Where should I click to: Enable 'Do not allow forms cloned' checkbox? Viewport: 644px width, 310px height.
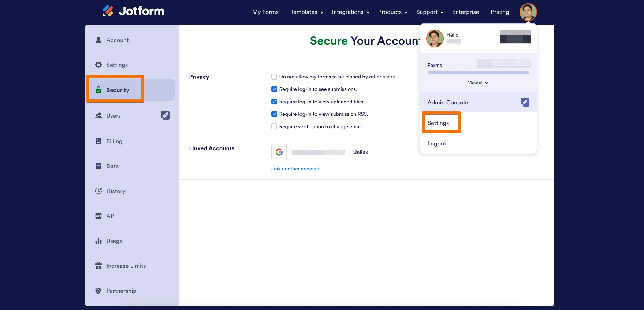point(274,77)
